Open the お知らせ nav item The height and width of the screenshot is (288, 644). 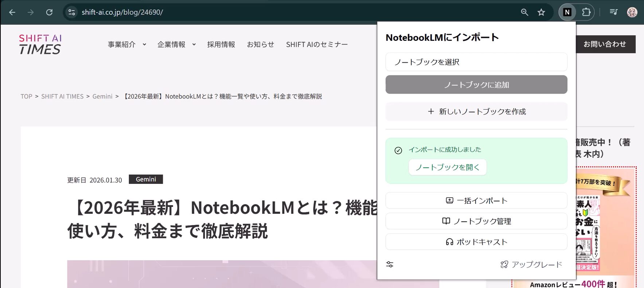pyautogui.click(x=261, y=44)
